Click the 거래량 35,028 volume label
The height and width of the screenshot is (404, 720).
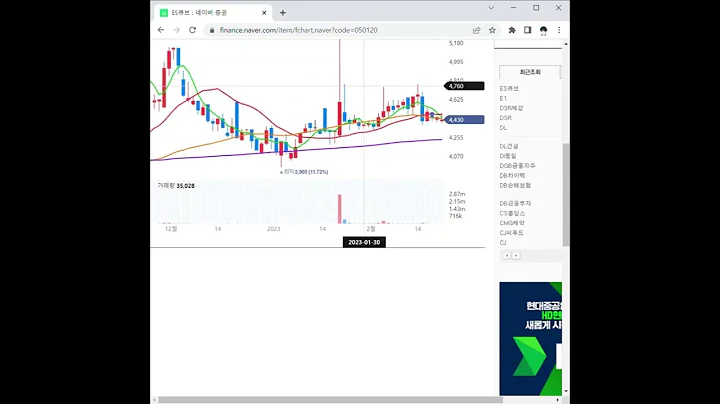point(176,186)
